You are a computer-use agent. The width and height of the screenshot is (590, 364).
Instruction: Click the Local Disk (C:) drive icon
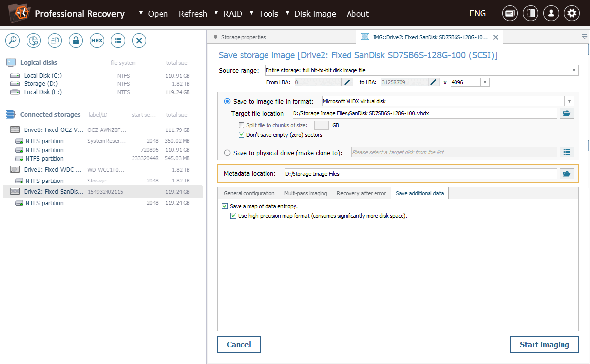(16, 76)
